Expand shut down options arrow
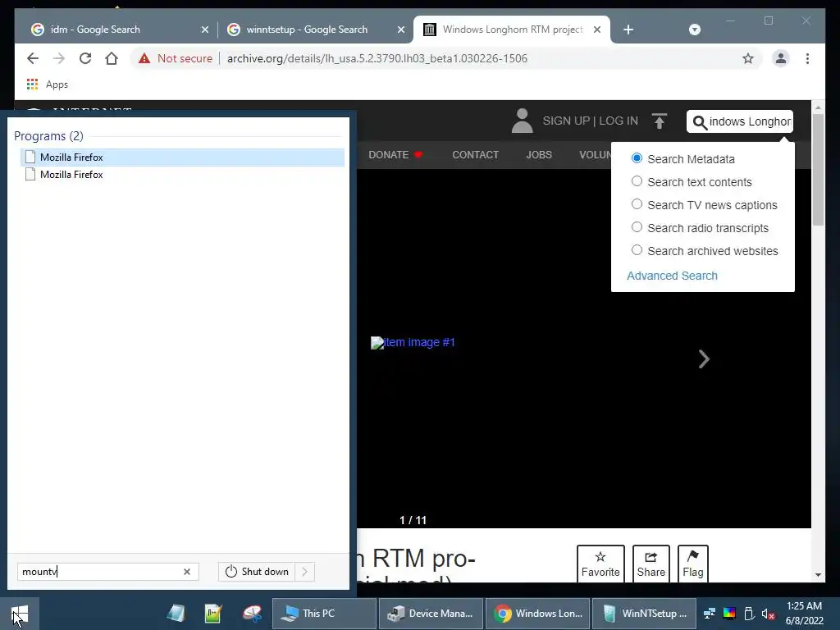This screenshot has height=630, width=840. pyautogui.click(x=305, y=572)
